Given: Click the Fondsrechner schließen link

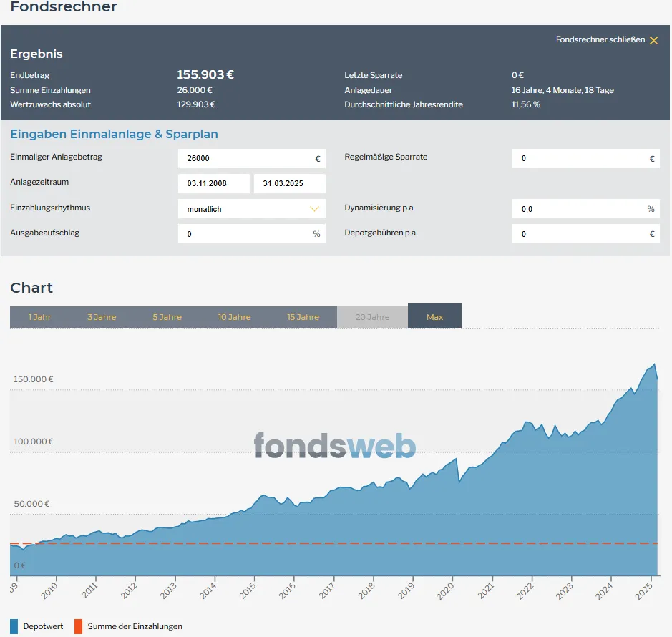Looking at the screenshot, I should coord(600,40).
